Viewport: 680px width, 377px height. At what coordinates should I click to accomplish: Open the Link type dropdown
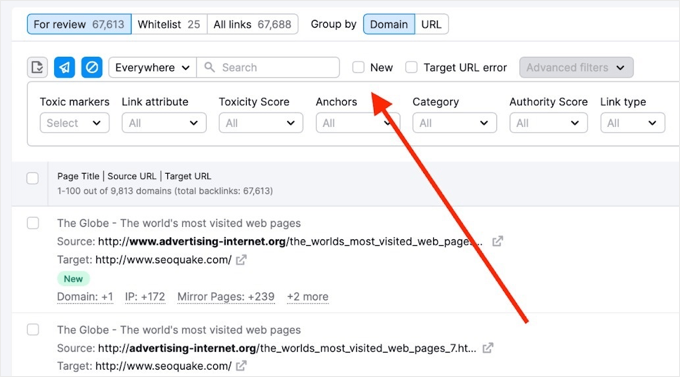tap(633, 123)
